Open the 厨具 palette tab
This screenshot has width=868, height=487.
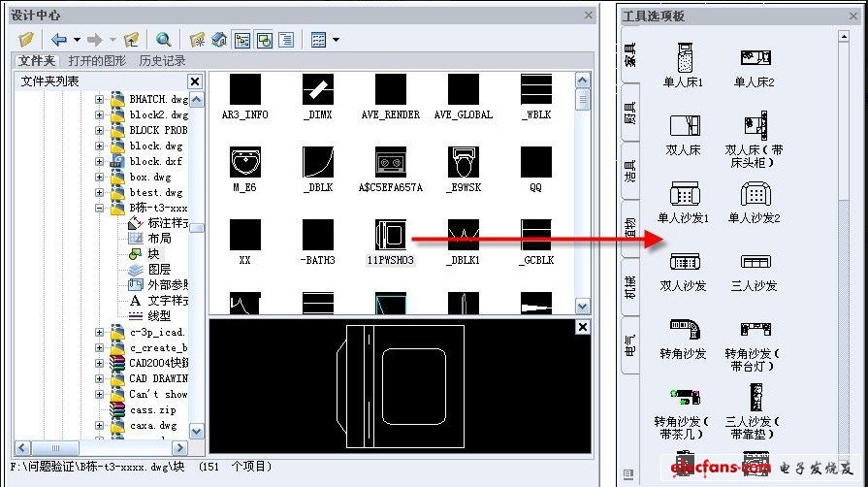tap(629, 113)
